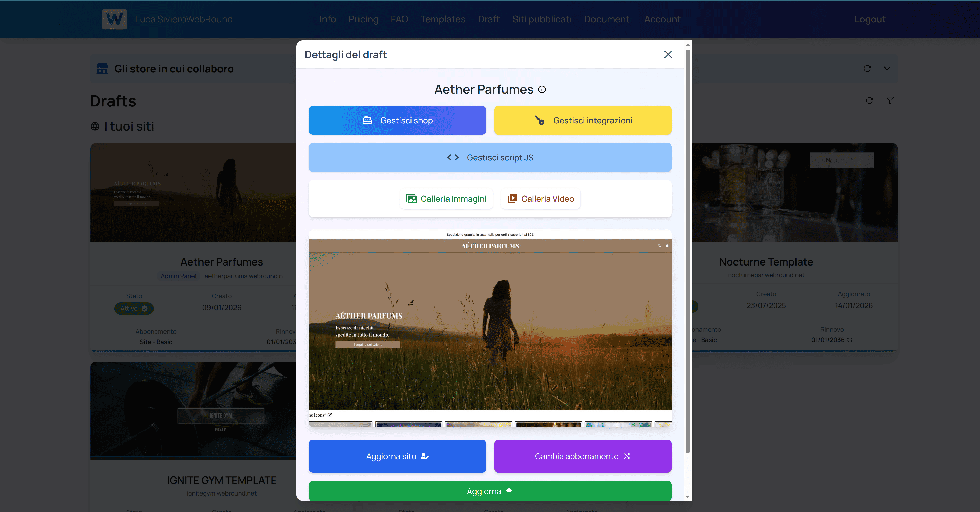This screenshot has height=512, width=980.
Task: Open Galleria Immagini
Action: point(446,198)
